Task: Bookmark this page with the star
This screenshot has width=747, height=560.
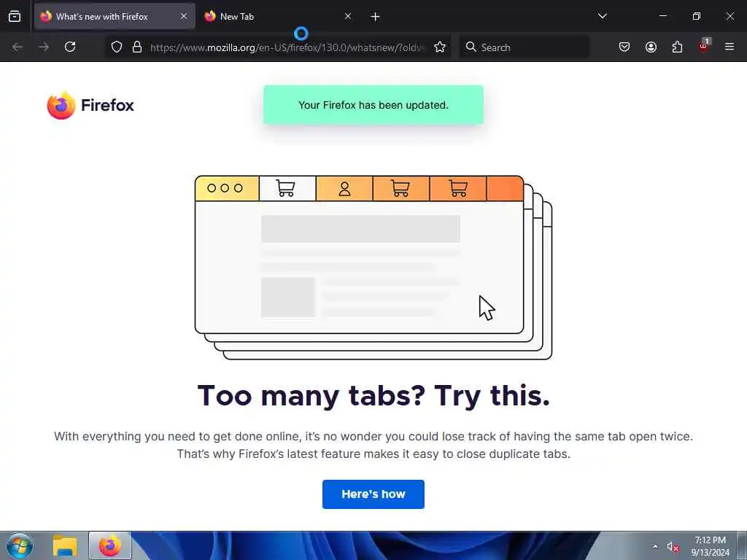Action: pos(440,47)
